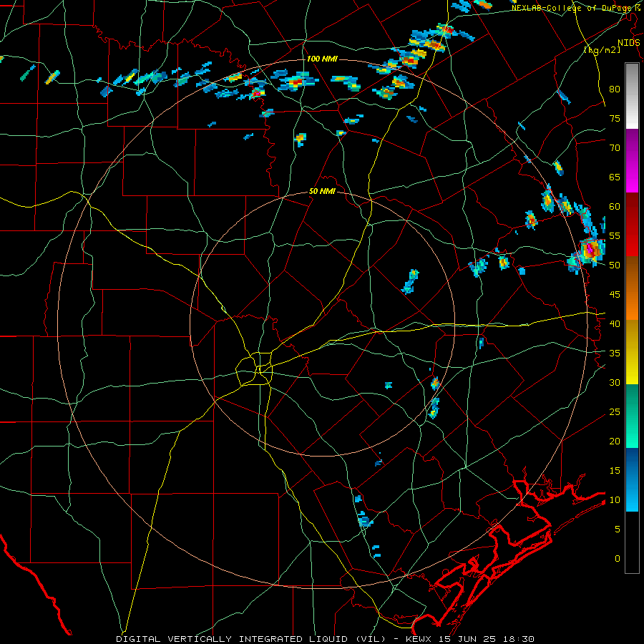The height and width of the screenshot is (644, 644).
Task: Click the "50 NMI" range ring label
Action: coord(322,191)
